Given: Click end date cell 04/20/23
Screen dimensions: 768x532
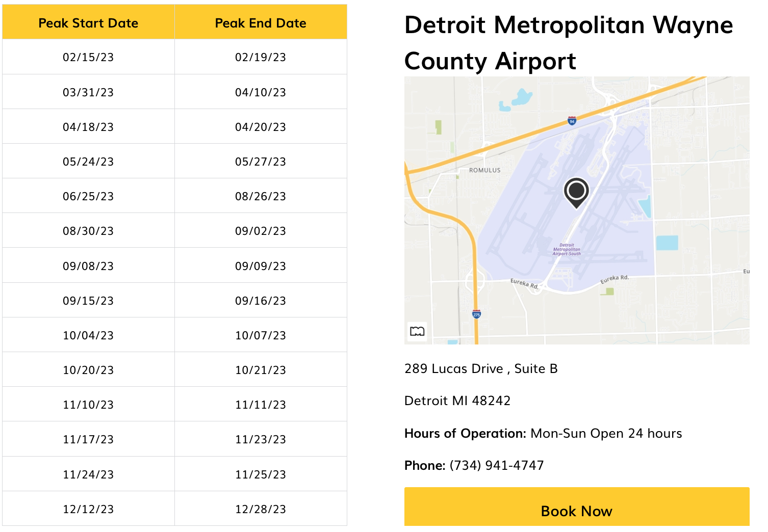Looking at the screenshot, I should [x=261, y=126].
